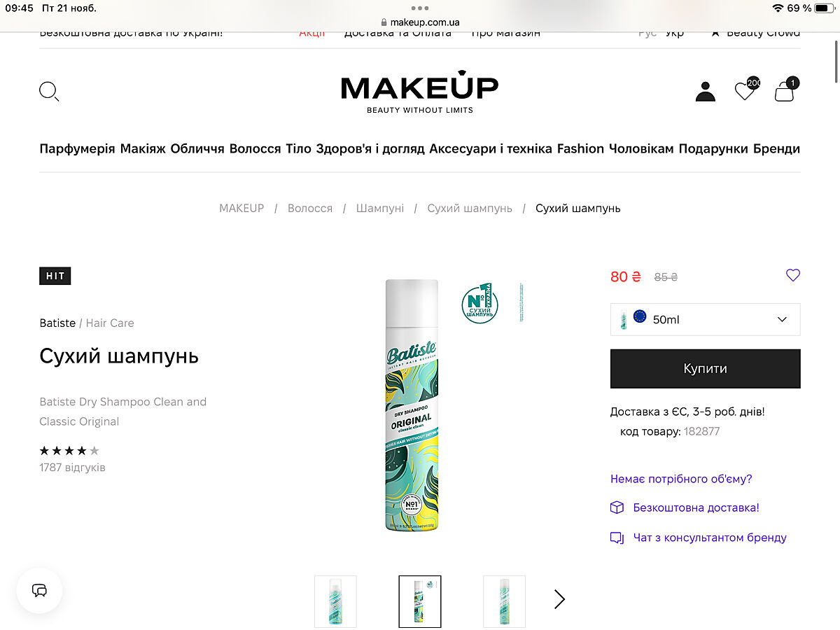
Task: Open the Волосся category menu
Action: 255,148
